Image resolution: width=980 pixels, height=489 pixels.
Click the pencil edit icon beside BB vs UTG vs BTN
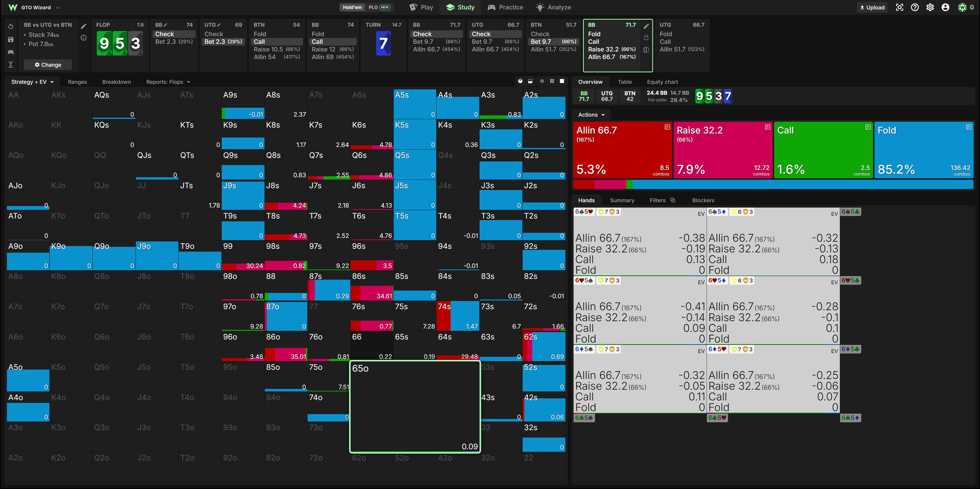pos(84,26)
